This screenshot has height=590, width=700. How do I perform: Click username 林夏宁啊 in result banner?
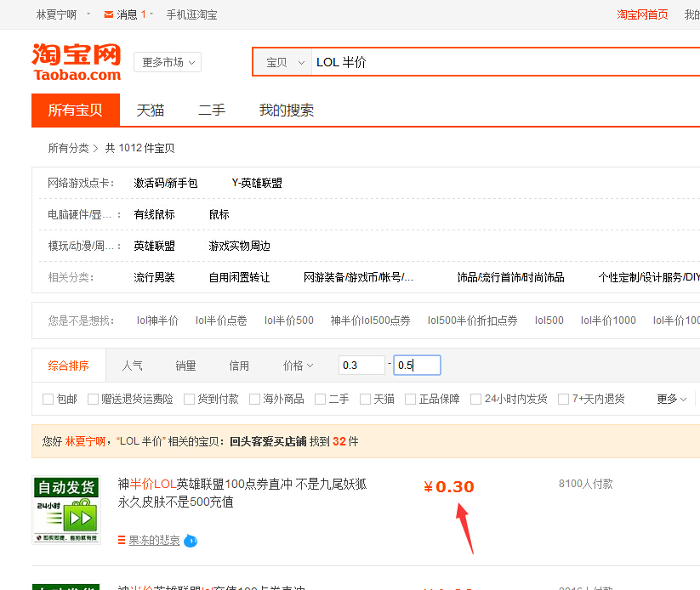pos(85,442)
